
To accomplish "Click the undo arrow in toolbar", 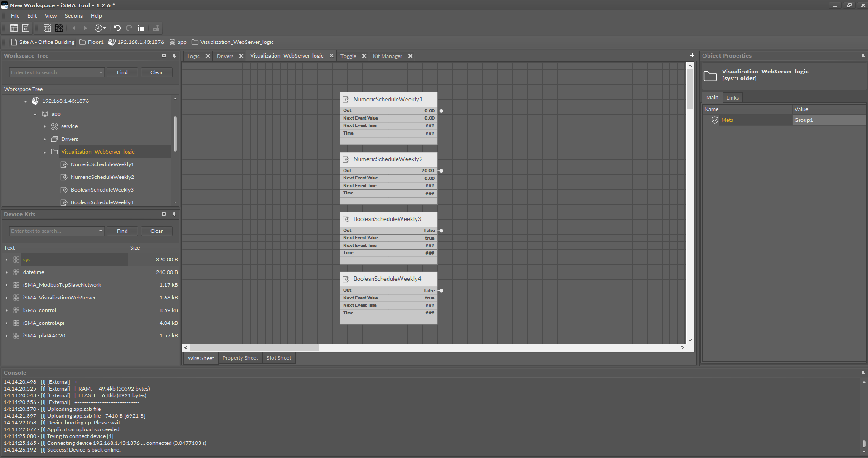I will coord(117,28).
